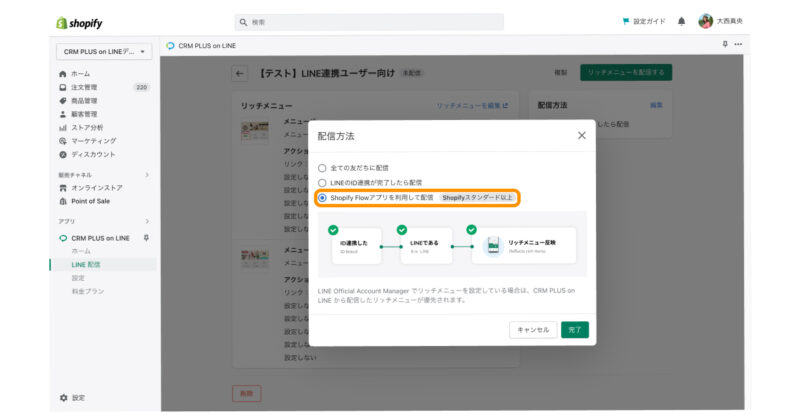Click the marketing target icon
The image size is (800, 420).
pyautogui.click(x=63, y=141)
